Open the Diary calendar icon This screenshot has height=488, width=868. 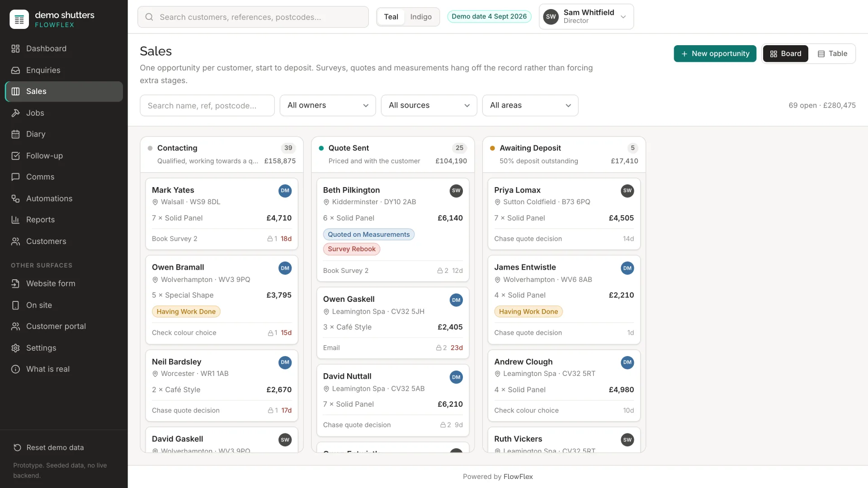[15, 134]
